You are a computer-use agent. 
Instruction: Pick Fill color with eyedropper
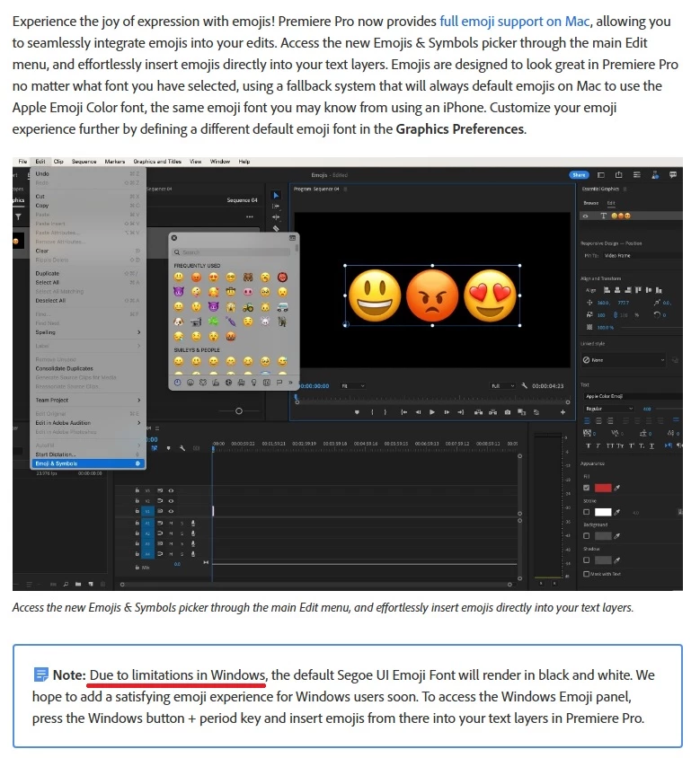click(x=616, y=489)
